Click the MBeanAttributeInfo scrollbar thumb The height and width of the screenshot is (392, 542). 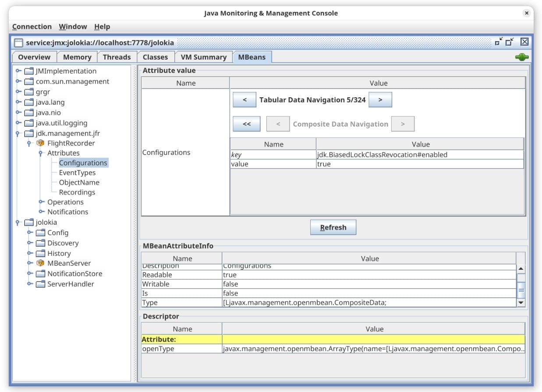point(521,290)
